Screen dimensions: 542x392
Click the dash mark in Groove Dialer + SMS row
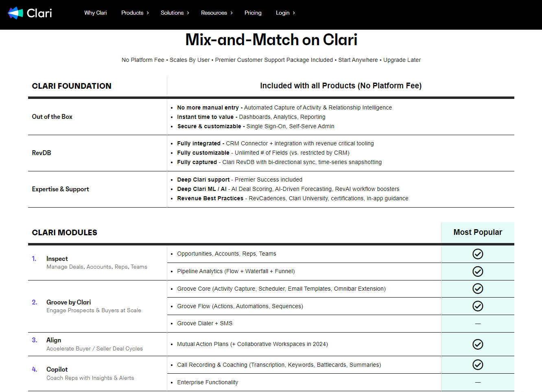click(x=478, y=324)
